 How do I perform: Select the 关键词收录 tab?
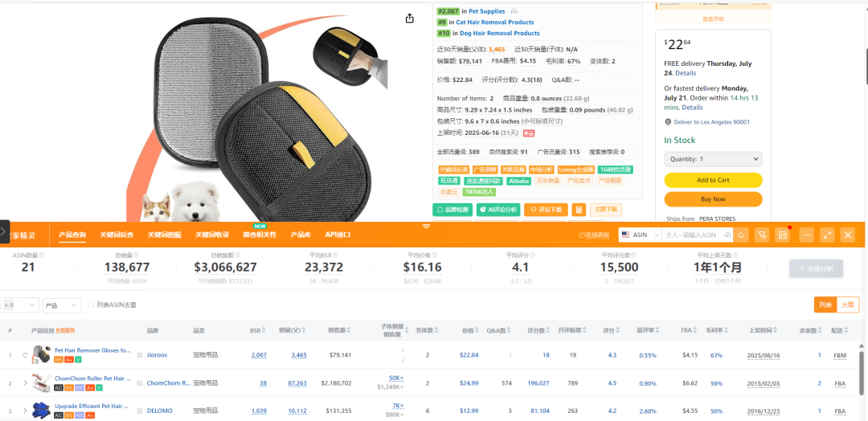click(x=212, y=235)
